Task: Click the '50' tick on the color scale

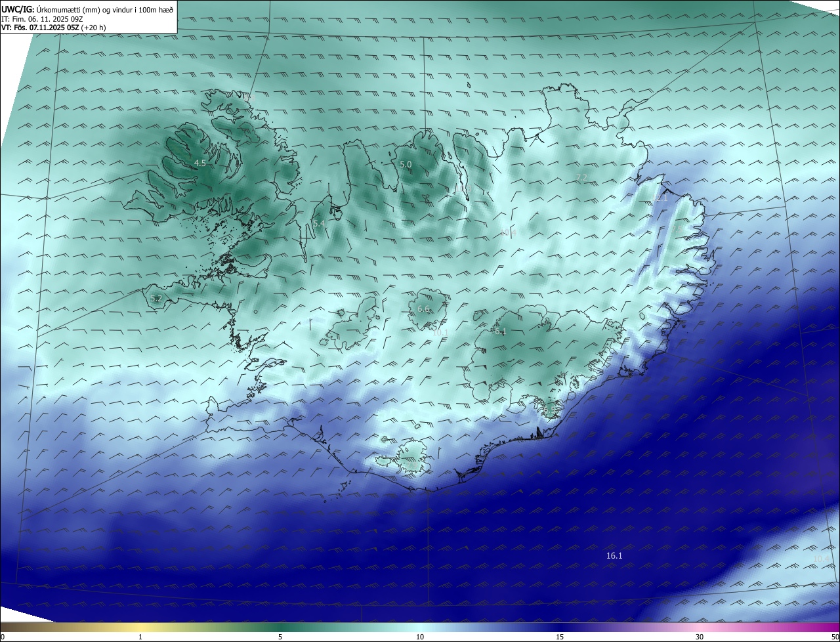Action: [835, 637]
